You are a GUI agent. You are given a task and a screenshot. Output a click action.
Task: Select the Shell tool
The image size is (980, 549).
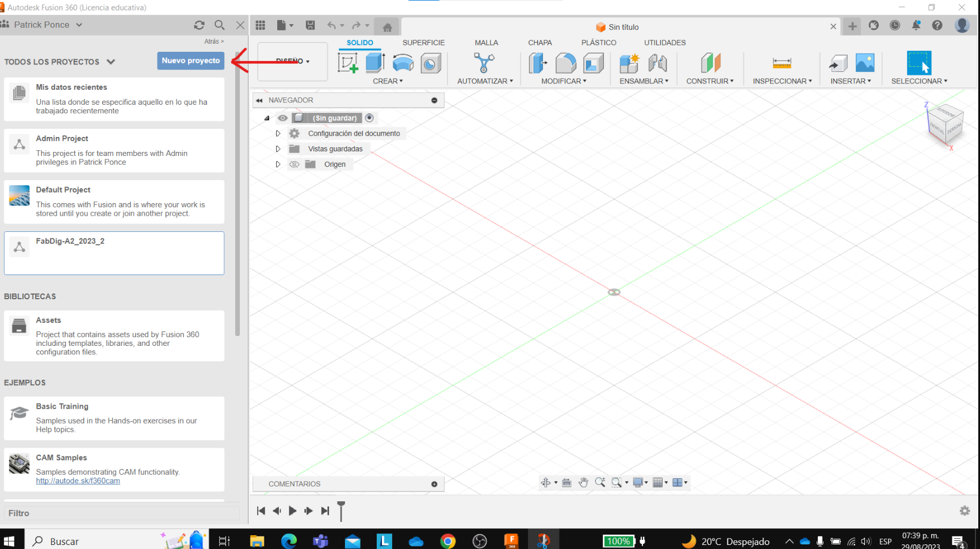click(594, 63)
